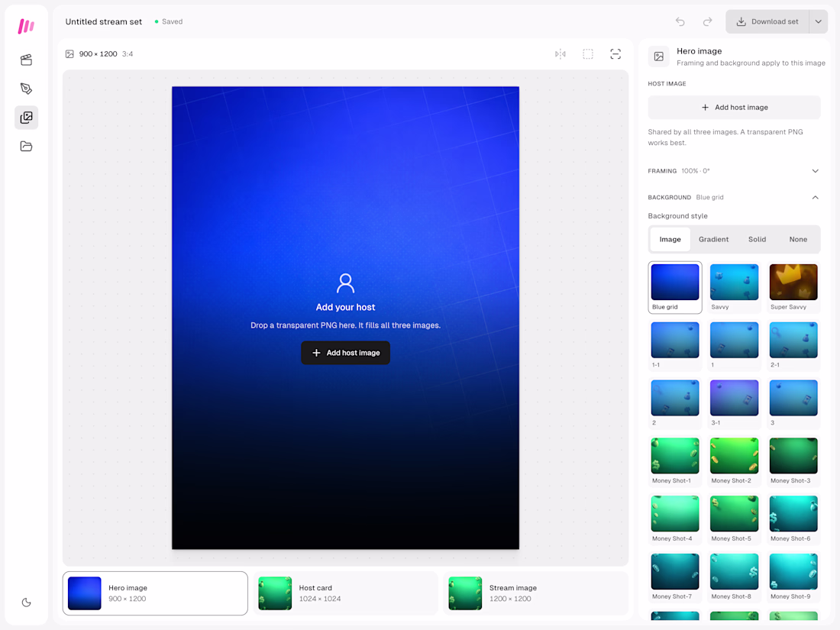This screenshot has width=840, height=630.
Task: Click the Untitled stream set title
Action: pos(104,22)
